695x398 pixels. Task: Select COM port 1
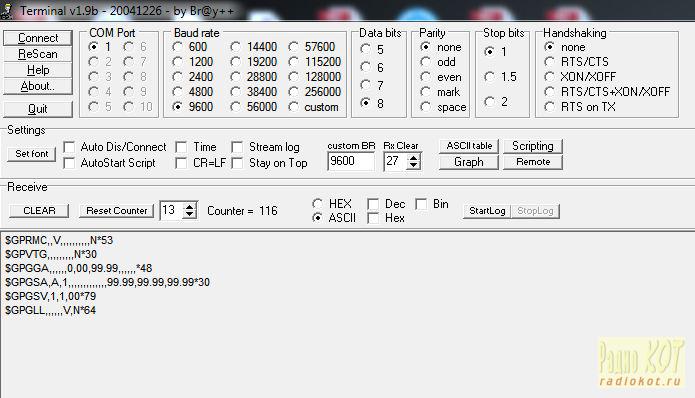[93, 46]
